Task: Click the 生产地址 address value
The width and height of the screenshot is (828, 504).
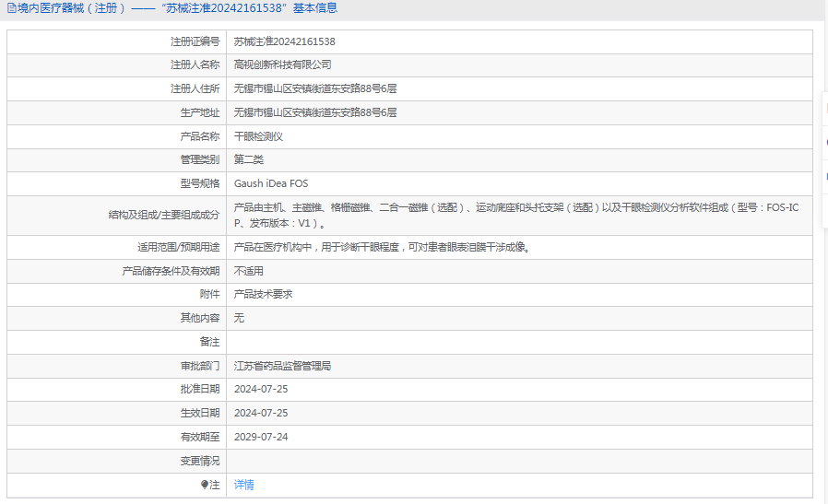Action: [315, 112]
